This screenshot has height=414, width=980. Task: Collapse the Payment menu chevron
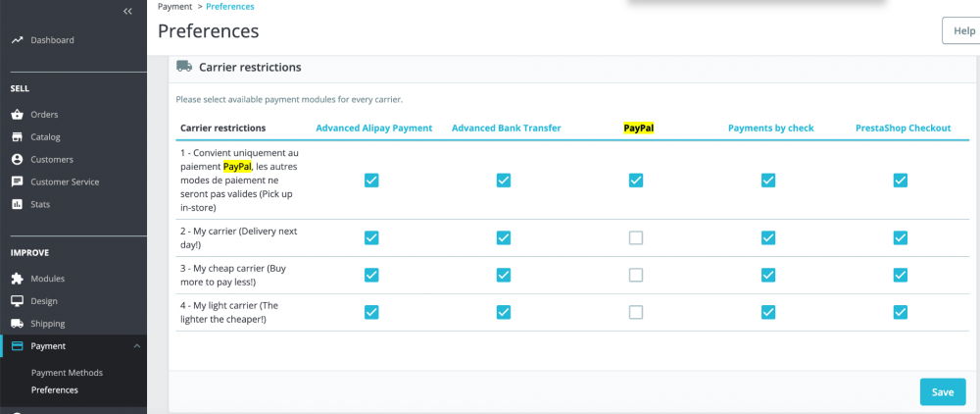click(x=136, y=346)
